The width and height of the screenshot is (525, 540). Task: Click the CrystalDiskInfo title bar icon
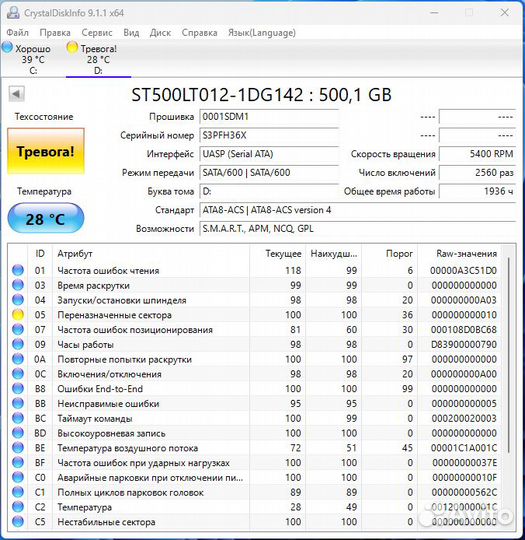(x=13, y=13)
